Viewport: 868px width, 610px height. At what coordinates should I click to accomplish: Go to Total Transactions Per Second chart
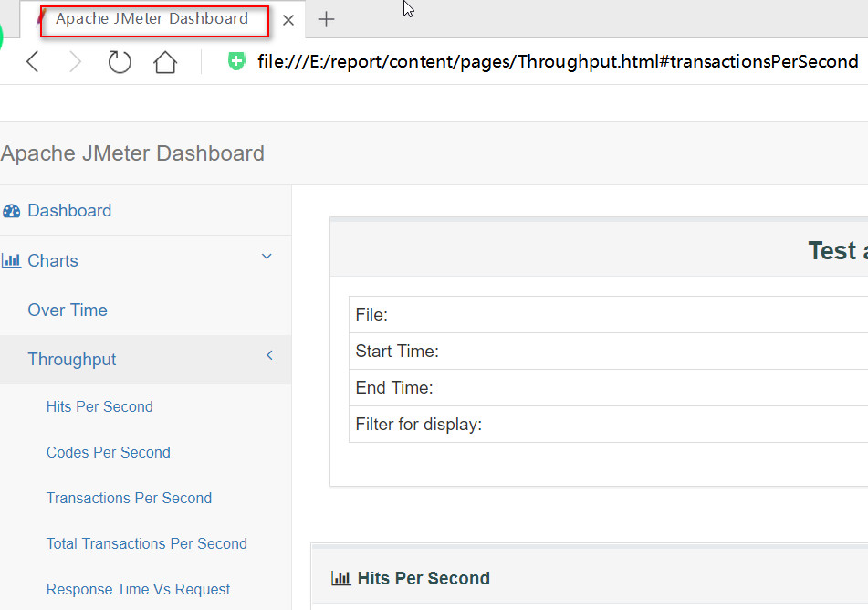(x=147, y=543)
